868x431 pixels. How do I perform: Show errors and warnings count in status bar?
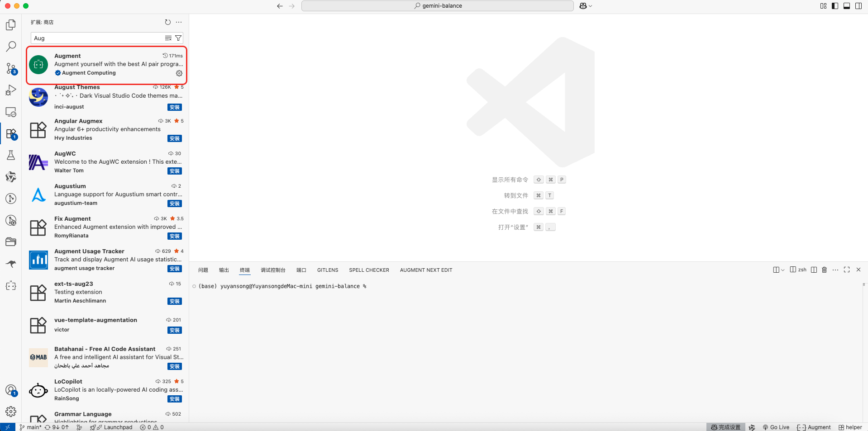tap(152, 427)
